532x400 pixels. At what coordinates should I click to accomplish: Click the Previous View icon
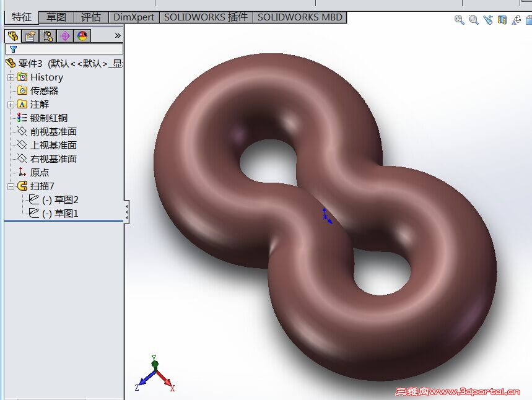coord(488,20)
